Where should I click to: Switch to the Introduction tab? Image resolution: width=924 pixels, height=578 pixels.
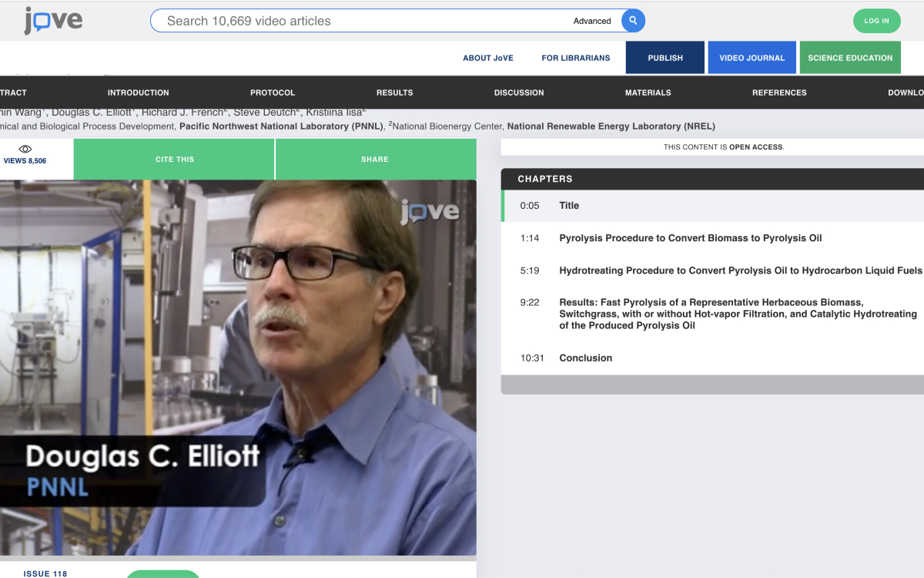coord(138,92)
